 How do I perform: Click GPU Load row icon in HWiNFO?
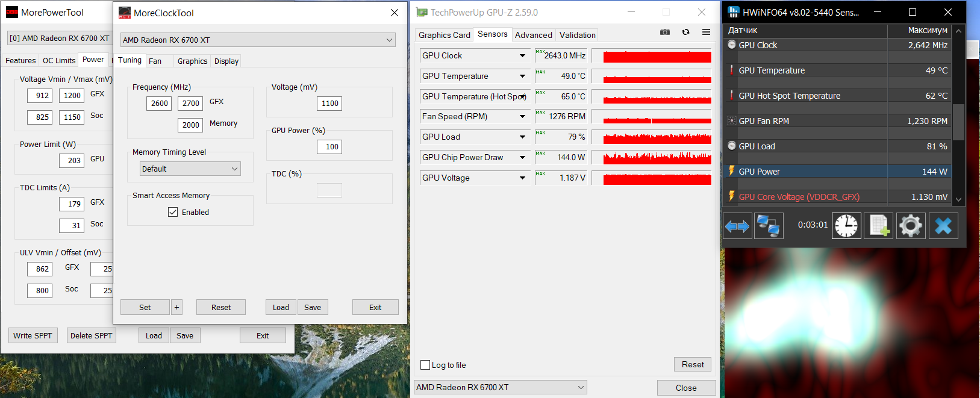tap(732, 146)
